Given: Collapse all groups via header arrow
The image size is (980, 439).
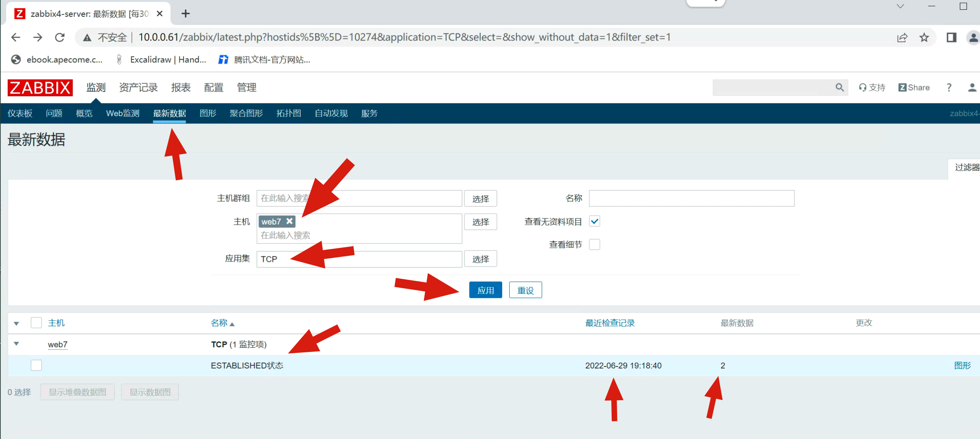Looking at the screenshot, I should pos(16,323).
